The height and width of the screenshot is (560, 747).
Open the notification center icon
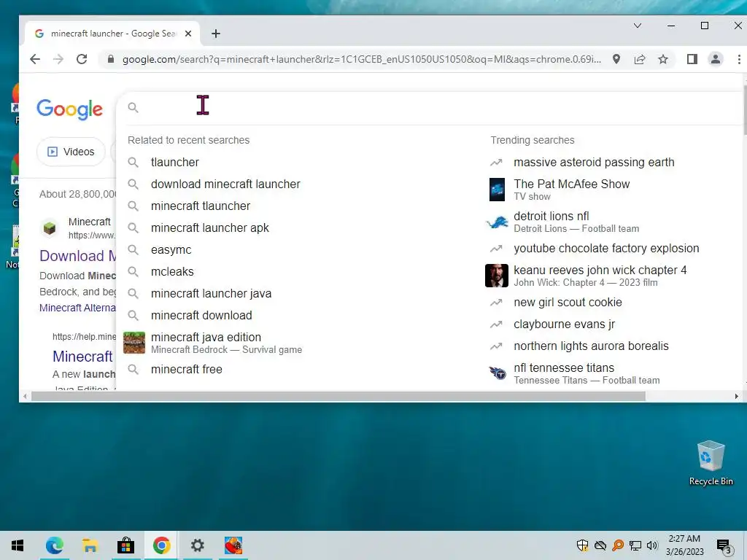coord(724,546)
